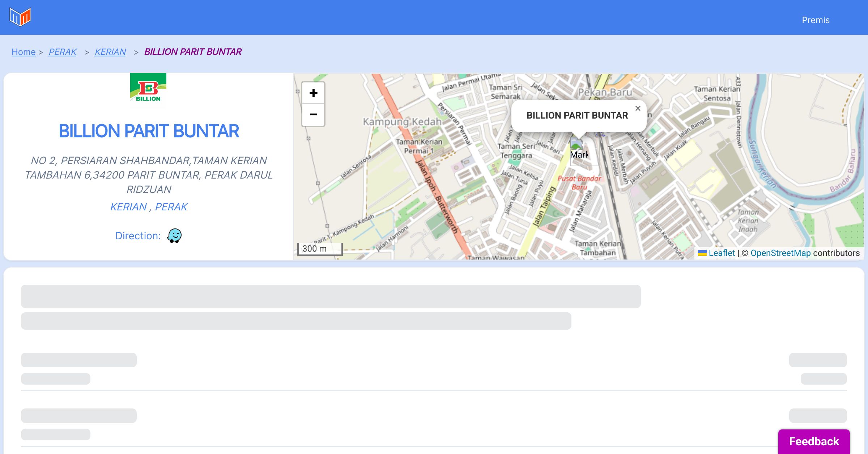
Task: Click the Ukraine flag icon by Leaflet
Action: point(702,253)
